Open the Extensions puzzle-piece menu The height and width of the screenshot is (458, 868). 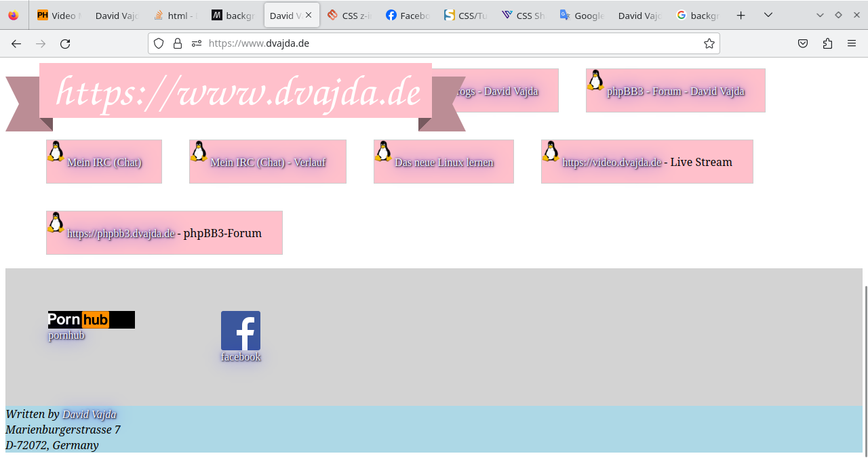[827, 43]
